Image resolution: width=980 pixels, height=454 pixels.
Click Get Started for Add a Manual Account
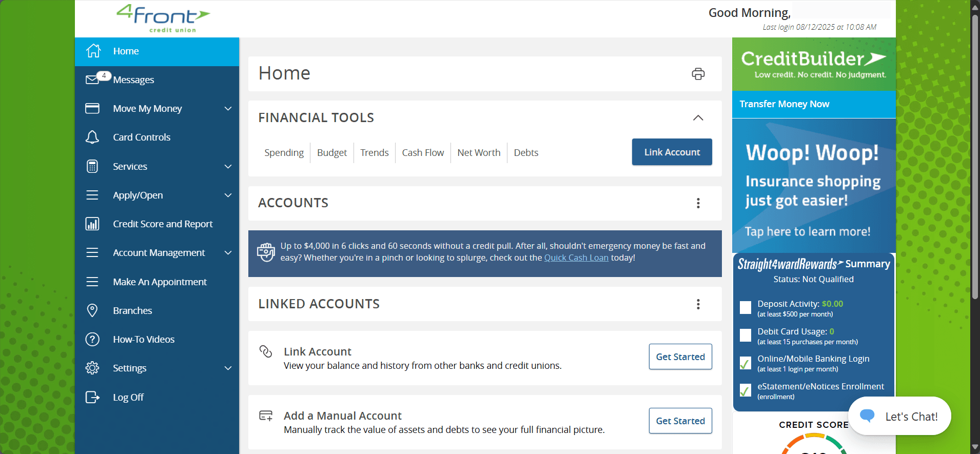pyautogui.click(x=680, y=421)
